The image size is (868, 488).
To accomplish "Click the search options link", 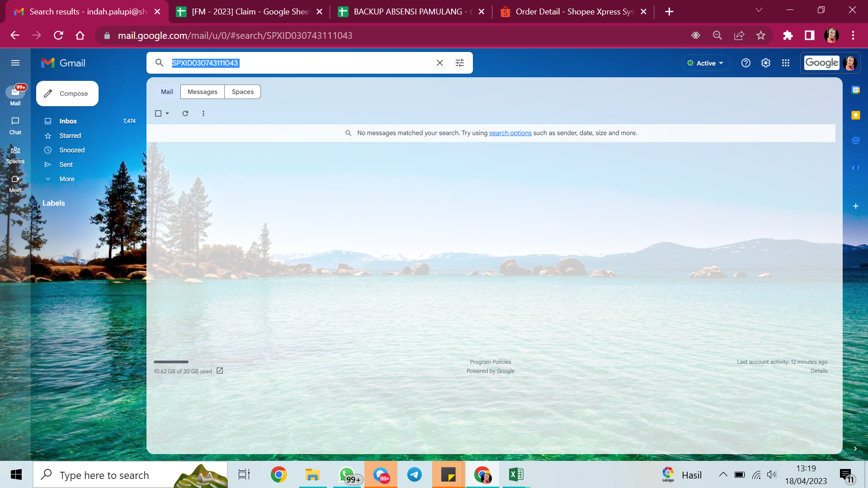I will point(510,133).
